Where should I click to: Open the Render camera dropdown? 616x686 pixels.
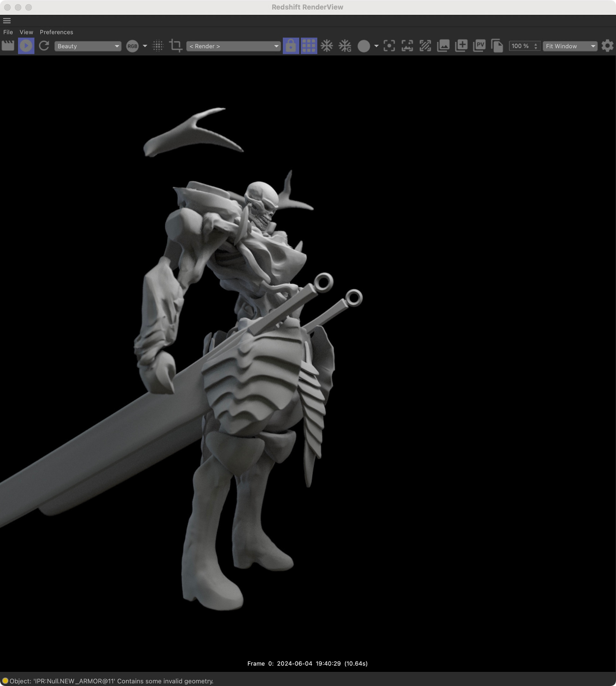click(x=233, y=46)
